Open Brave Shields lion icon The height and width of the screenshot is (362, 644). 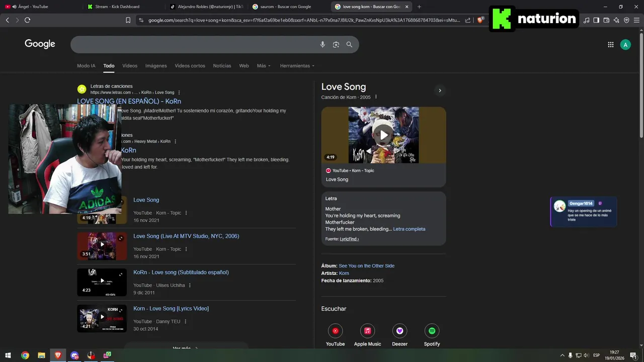point(480,20)
